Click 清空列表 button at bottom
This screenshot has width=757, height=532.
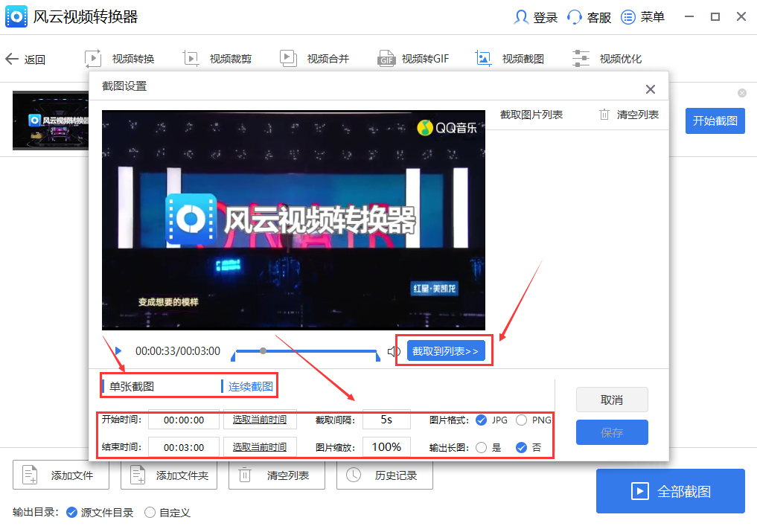click(277, 475)
